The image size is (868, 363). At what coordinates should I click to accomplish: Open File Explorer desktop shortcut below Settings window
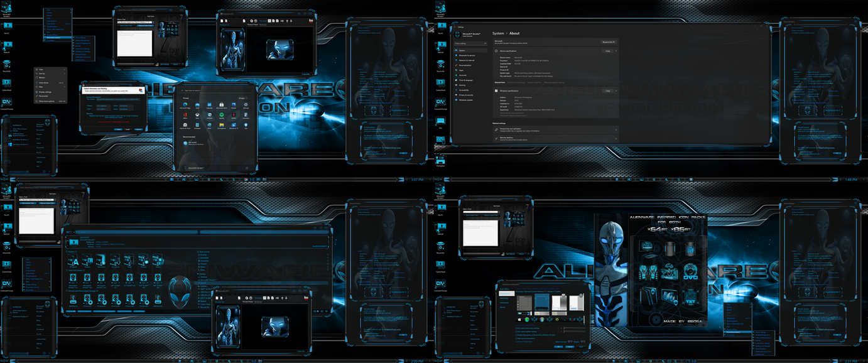point(440,160)
